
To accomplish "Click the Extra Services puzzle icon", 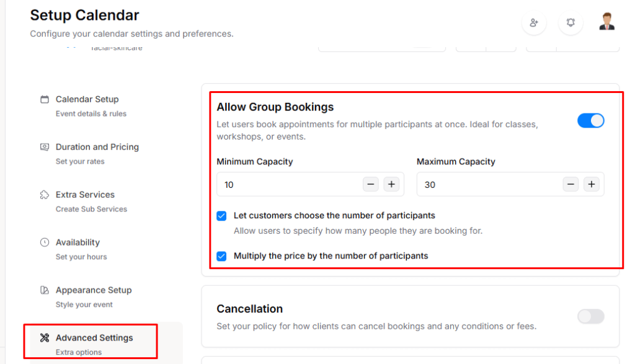I will click(45, 195).
